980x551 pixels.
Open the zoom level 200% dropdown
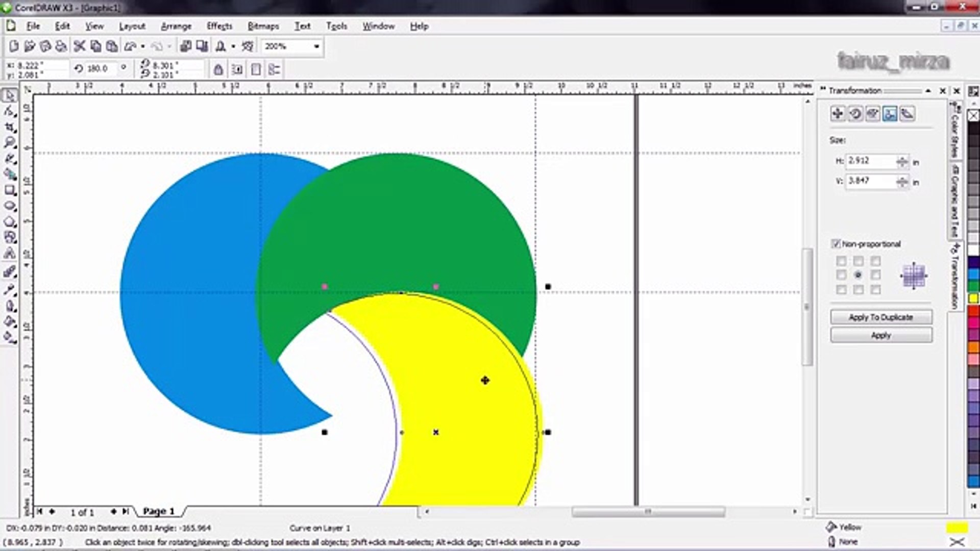click(316, 46)
